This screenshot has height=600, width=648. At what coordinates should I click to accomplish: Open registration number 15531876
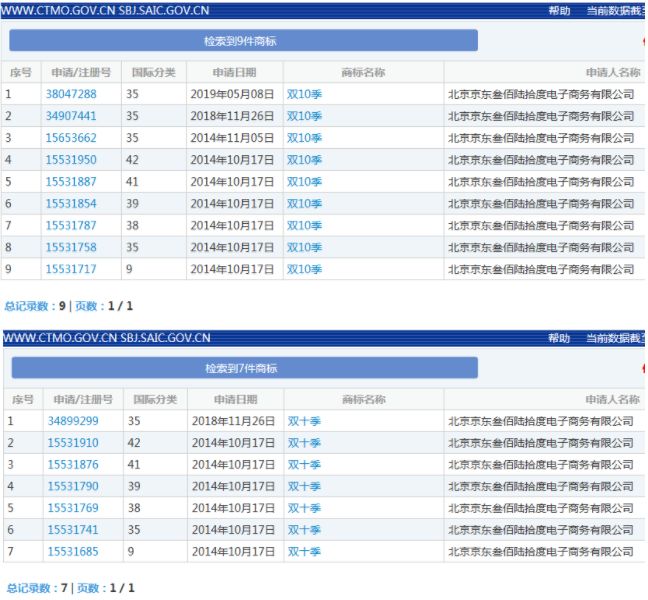point(73,465)
